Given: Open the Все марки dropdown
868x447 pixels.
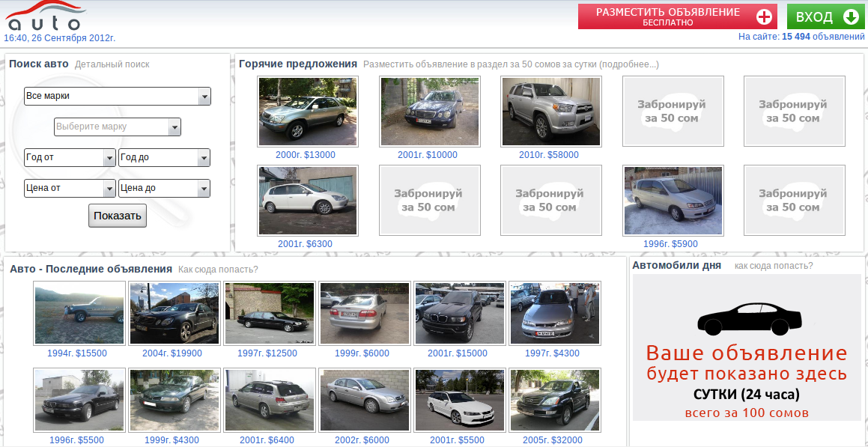Looking at the screenshot, I should (118, 96).
